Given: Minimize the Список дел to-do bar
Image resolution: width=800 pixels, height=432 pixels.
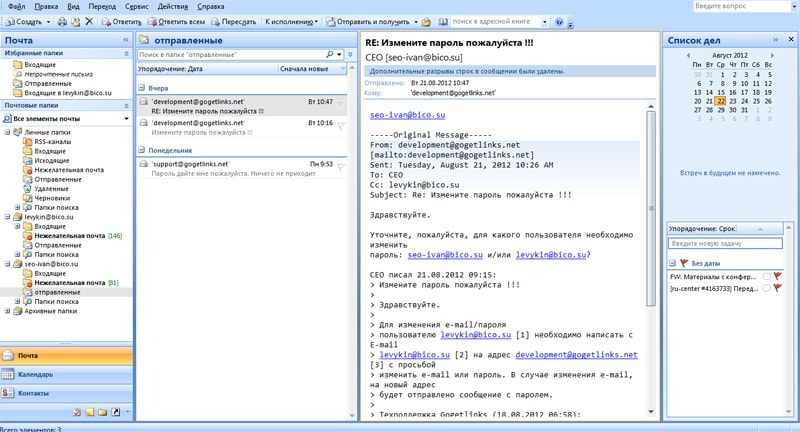Looking at the screenshot, I should pos(776,39).
